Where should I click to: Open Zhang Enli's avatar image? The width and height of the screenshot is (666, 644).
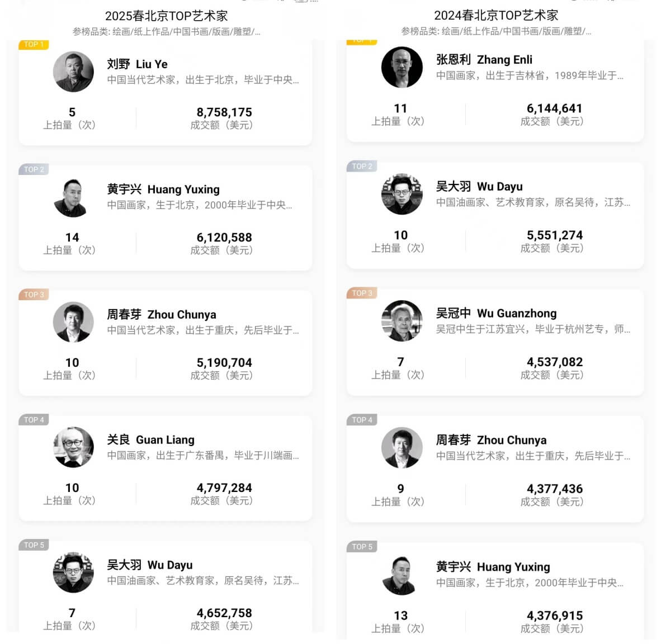click(402, 68)
